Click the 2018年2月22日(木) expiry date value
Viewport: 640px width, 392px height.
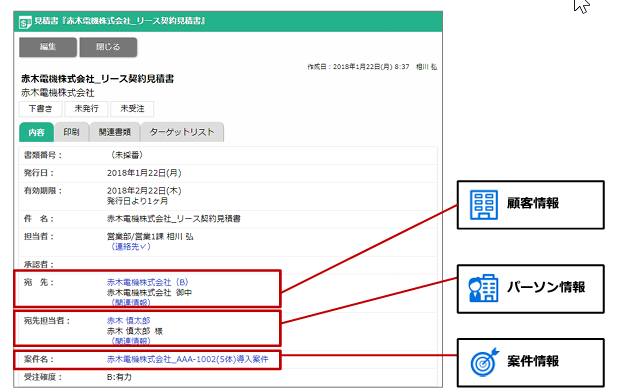pyautogui.click(x=144, y=191)
